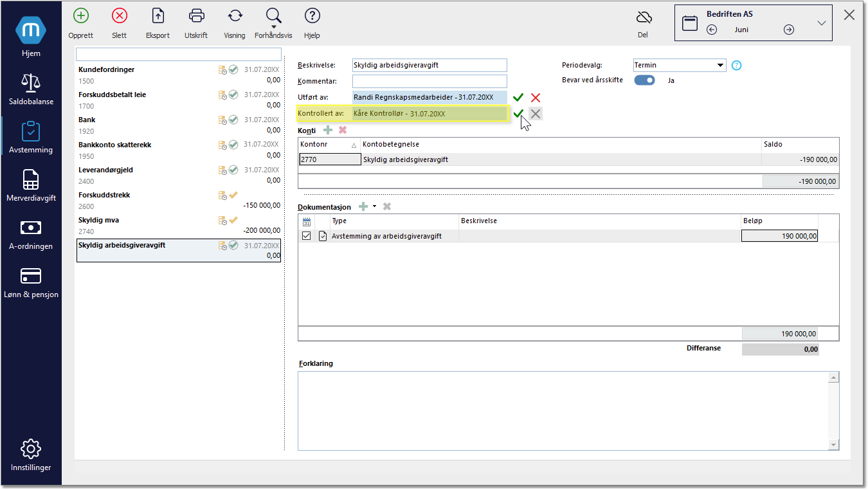Click the plus icon beside Dokumentasjon
The image size is (868, 490).
pyautogui.click(x=364, y=206)
